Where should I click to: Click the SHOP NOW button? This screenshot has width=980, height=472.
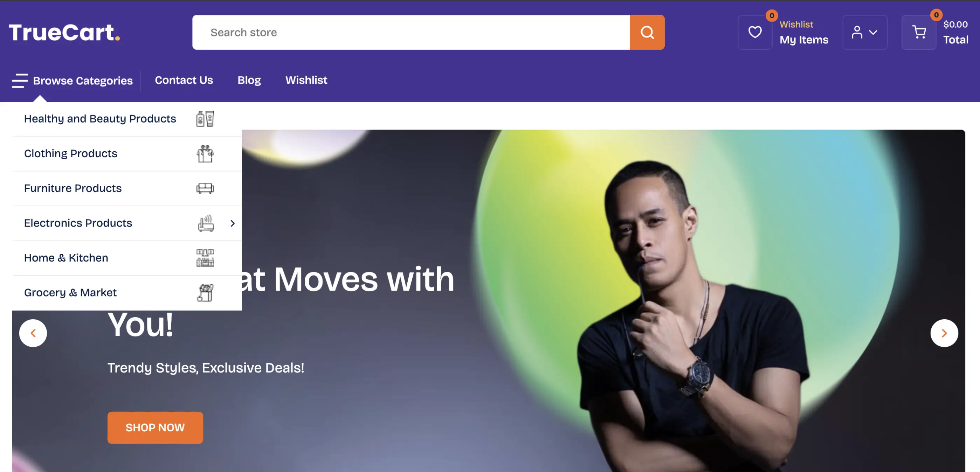point(155,428)
